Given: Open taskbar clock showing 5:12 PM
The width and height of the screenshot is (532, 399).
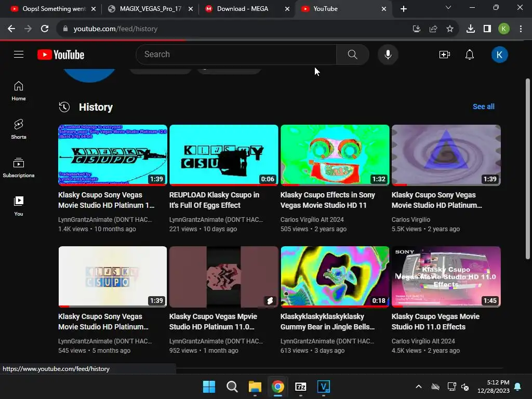Looking at the screenshot, I should (494, 387).
